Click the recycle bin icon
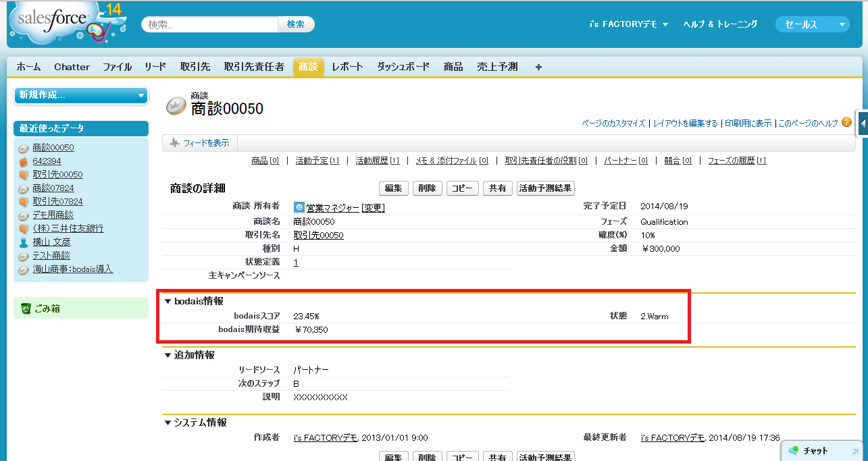868x461 pixels. [26, 308]
